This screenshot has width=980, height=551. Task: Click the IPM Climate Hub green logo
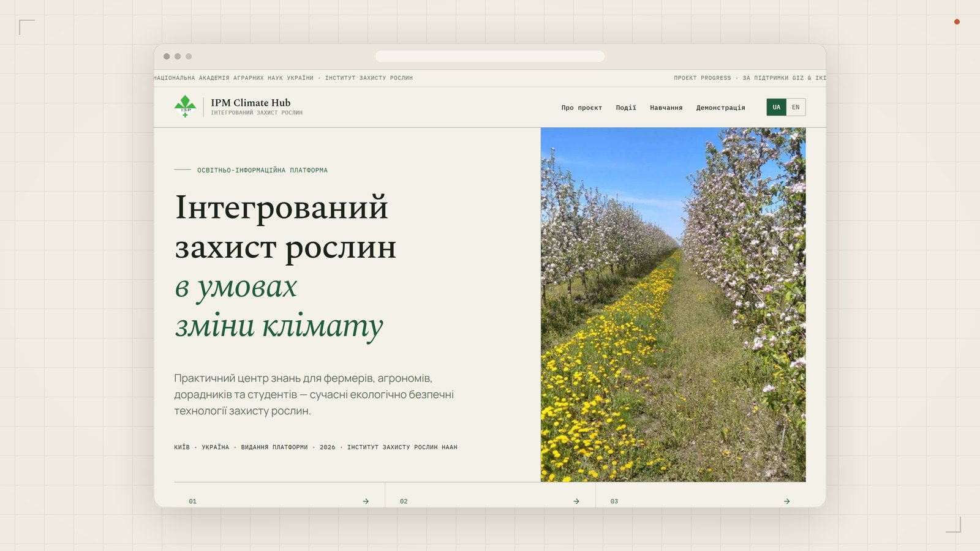point(185,107)
